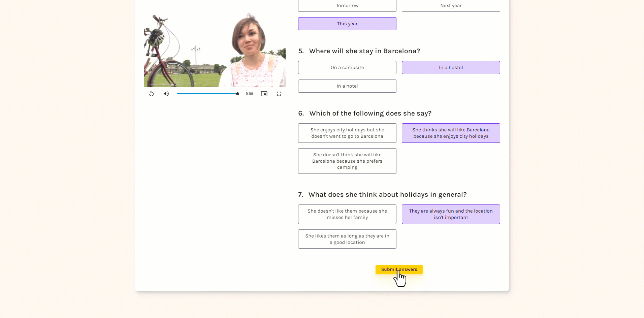Click question 6 'Which of the following does she say?'
This screenshot has height=318, width=644.
pyautogui.click(x=371, y=113)
